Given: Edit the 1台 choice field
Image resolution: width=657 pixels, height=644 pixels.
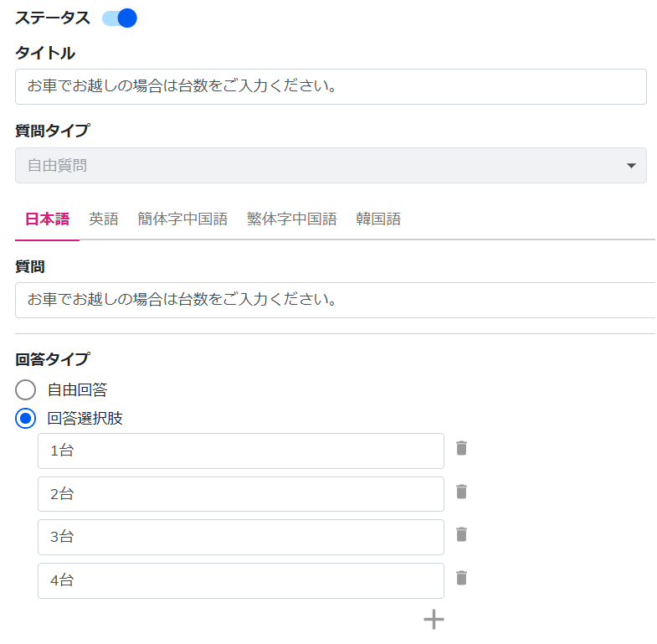Looking at the screenshot, I should 241,451.
